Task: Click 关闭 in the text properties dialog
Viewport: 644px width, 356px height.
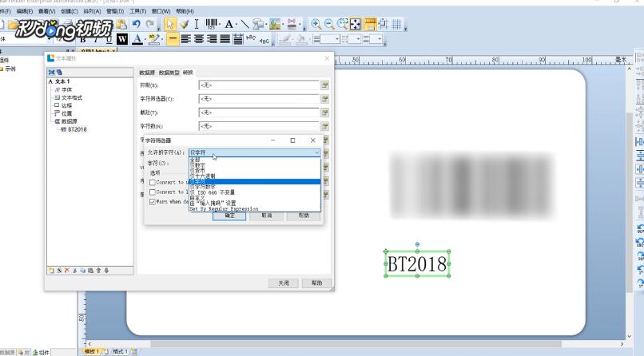Action: point(284,283)
